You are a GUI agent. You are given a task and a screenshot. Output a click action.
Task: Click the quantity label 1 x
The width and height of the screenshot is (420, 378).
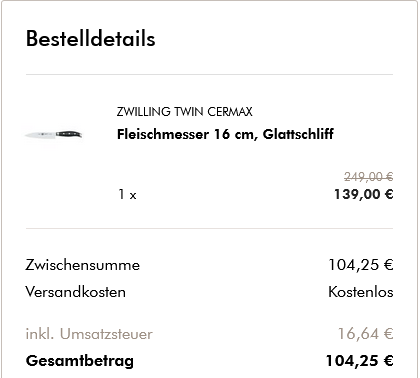point(127,194)
